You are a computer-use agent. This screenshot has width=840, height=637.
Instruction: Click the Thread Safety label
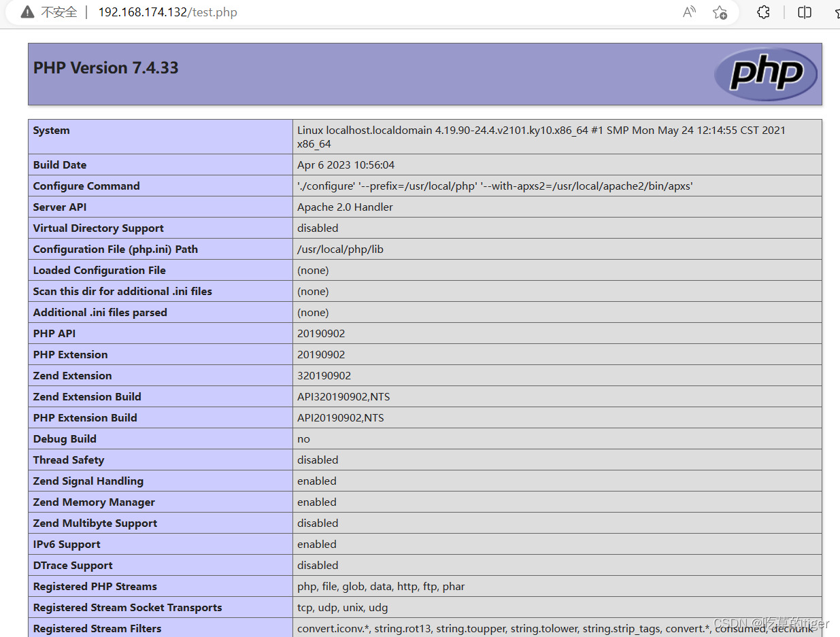click(69, 460)
